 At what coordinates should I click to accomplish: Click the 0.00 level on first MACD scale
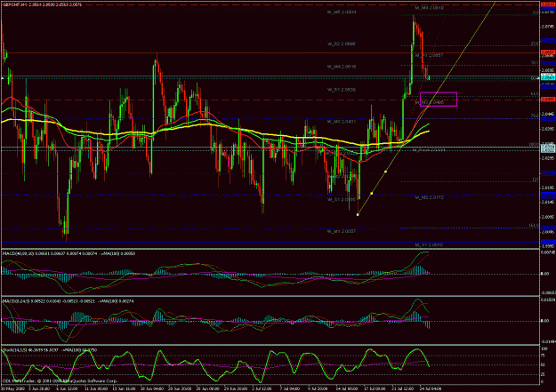545,274
